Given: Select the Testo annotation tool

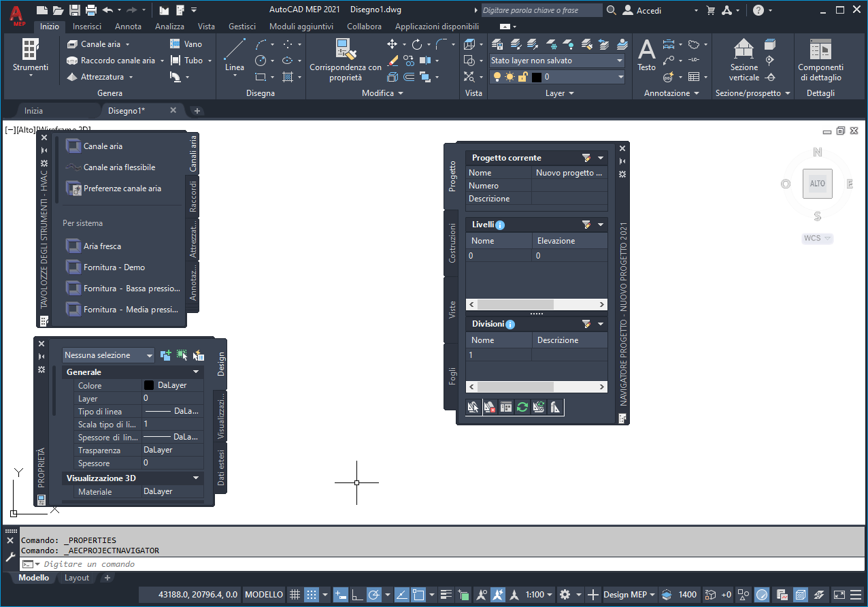Looking at the screenshot, I should pyautogui.click(x=646, y=56).
